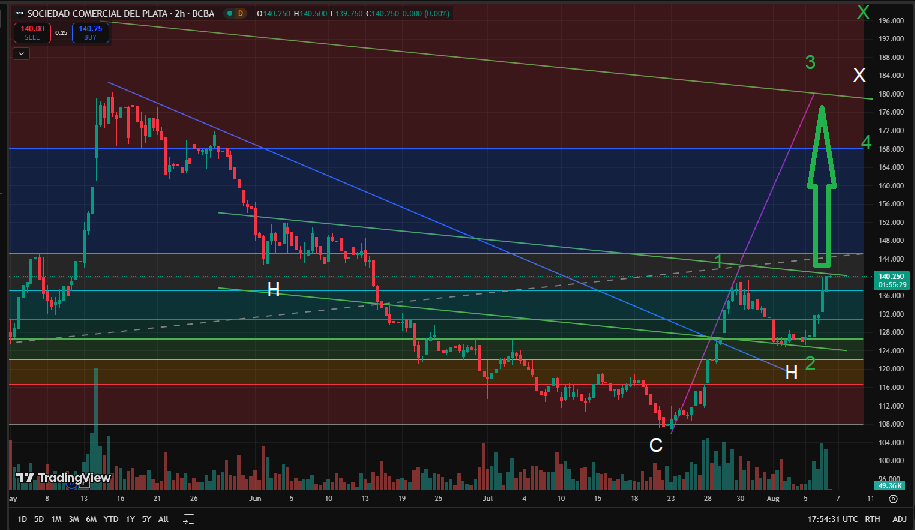
Task: Click the market status indicator beside BCBA
Action: [x=229, y=13]
